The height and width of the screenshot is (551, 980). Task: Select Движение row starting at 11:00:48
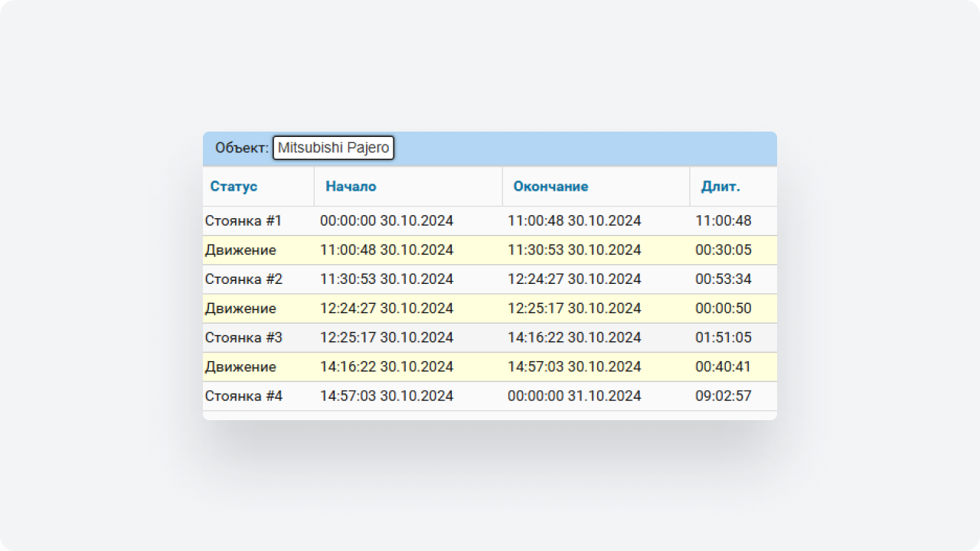[240, 250]
